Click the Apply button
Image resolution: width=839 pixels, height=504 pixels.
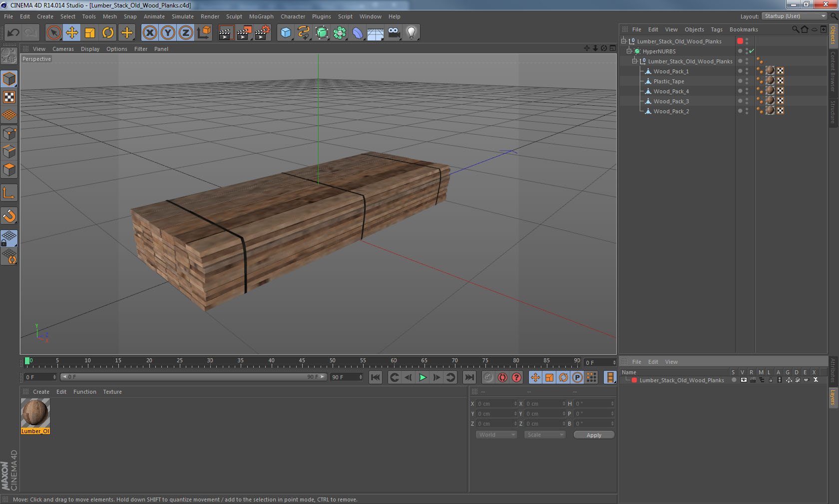pyautogui.click(x=594, y=435)
